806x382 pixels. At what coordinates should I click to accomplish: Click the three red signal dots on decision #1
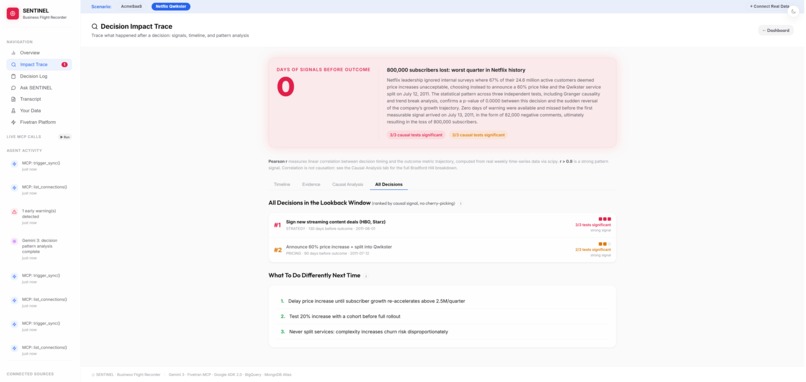point(604,219)
